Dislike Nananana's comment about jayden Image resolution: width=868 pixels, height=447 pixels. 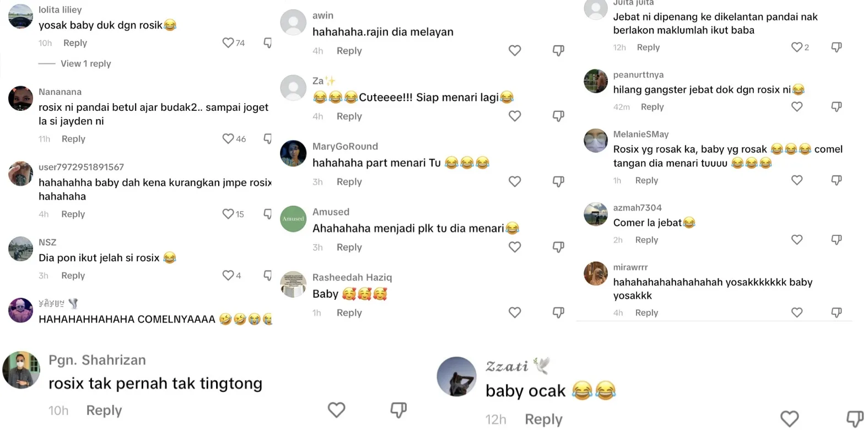pyautogui.click(x=268, y=139)
